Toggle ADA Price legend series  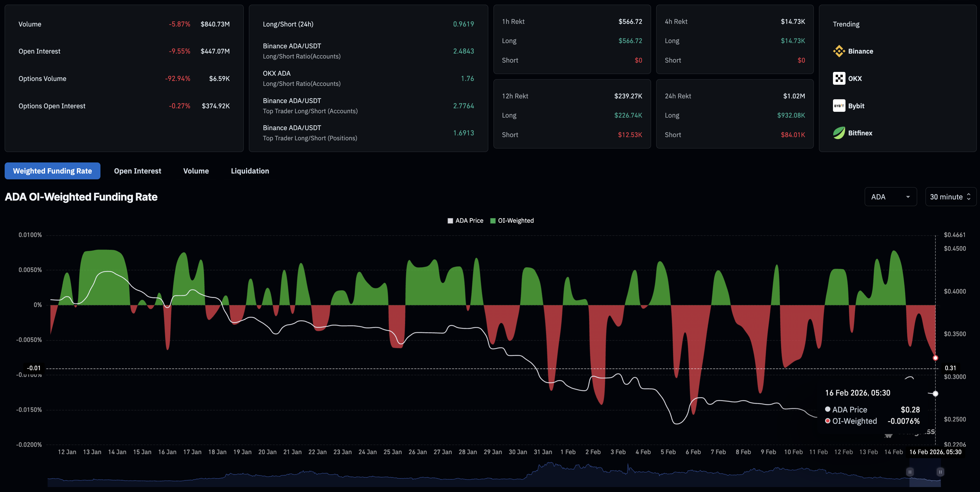tap(465, 221)
